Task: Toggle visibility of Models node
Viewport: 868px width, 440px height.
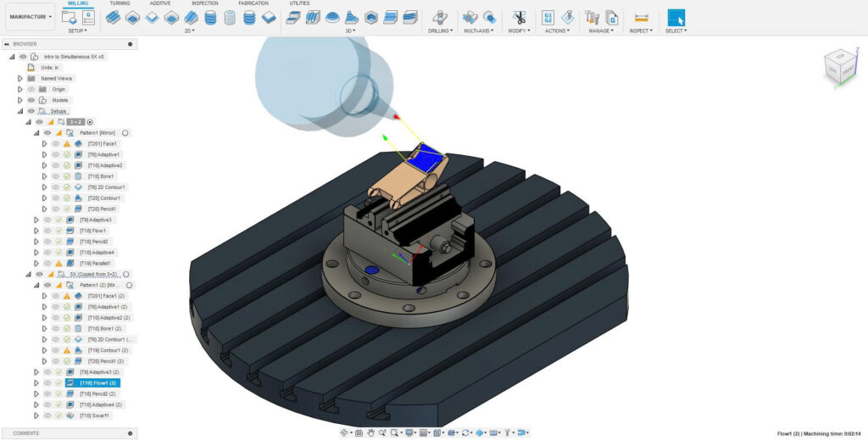Action: (x=31, y=100)
